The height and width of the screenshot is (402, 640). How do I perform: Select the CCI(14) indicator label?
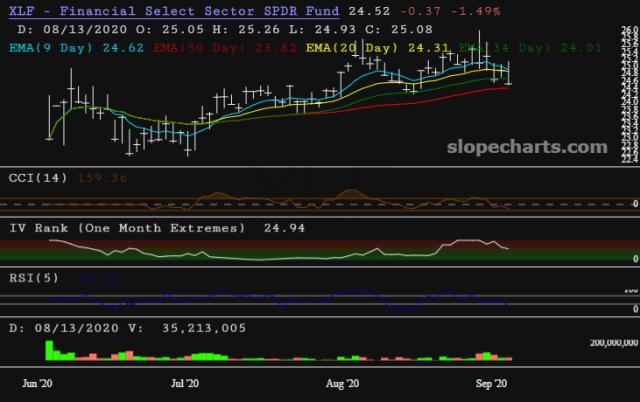tap(38, 178)
